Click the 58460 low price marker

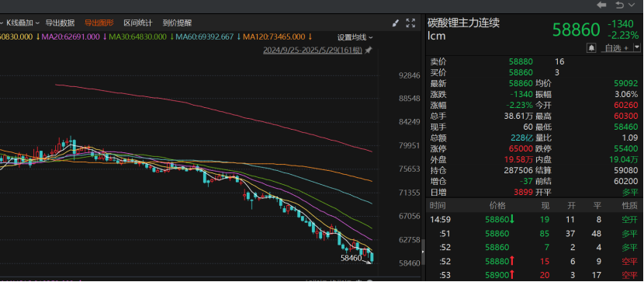351,258
